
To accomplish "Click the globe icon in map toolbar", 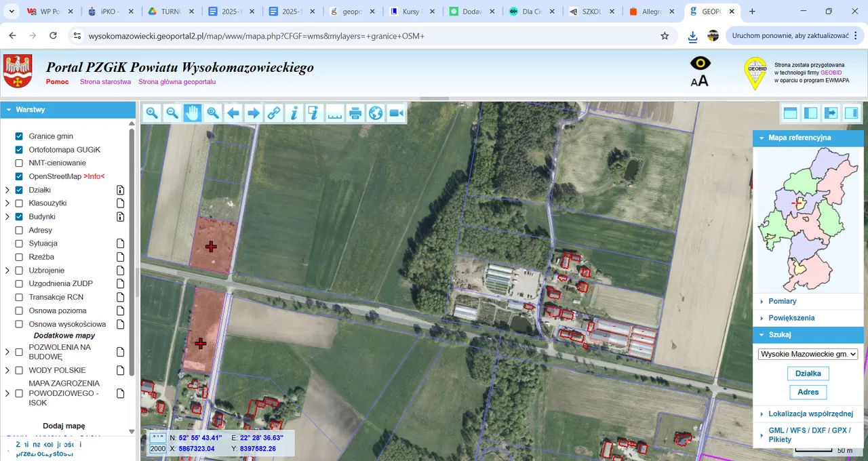I will click(x=376, y=113).
